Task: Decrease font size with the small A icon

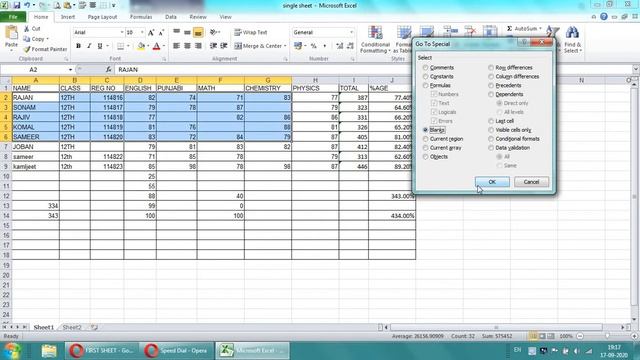Action: (x=161, y=32)
